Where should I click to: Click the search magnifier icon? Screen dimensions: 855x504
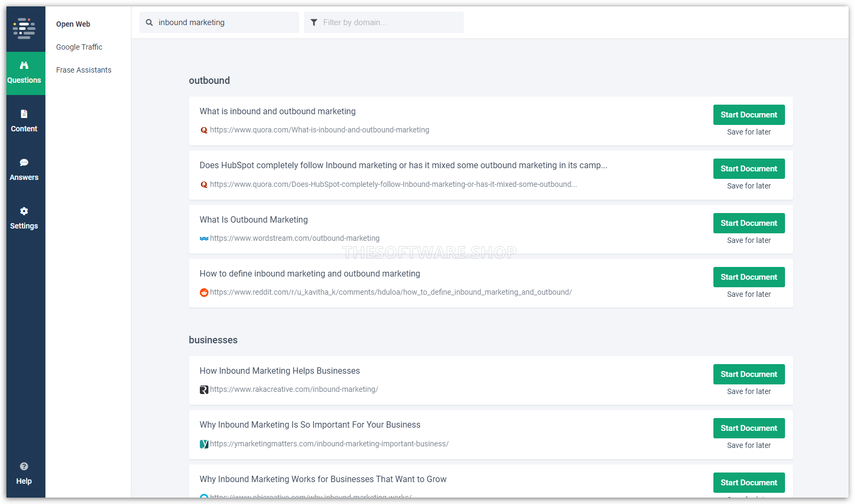pos(150,22)
